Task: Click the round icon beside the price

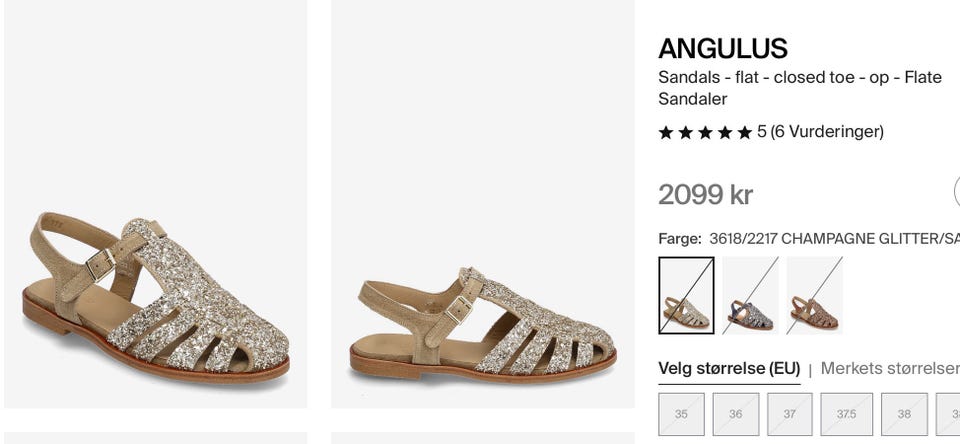Action: click(x=957, y=192)
